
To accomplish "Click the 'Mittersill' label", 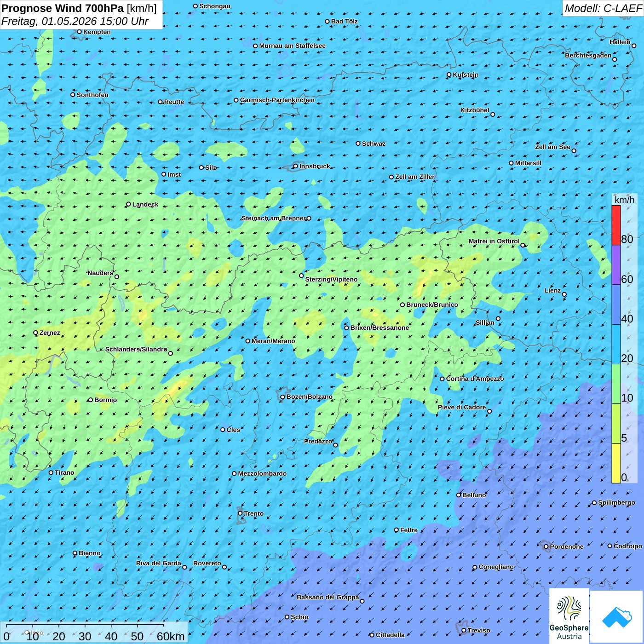I will pyautogui.click(x=529, y=163).
